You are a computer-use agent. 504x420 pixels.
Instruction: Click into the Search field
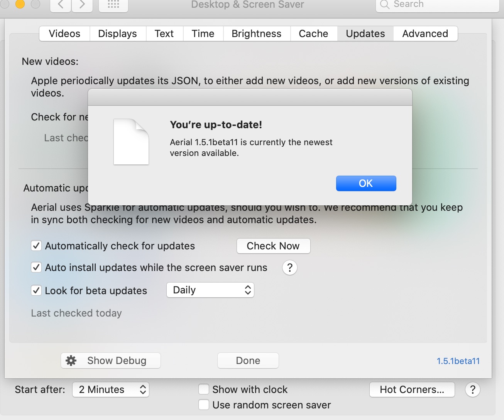pos(438,5)
